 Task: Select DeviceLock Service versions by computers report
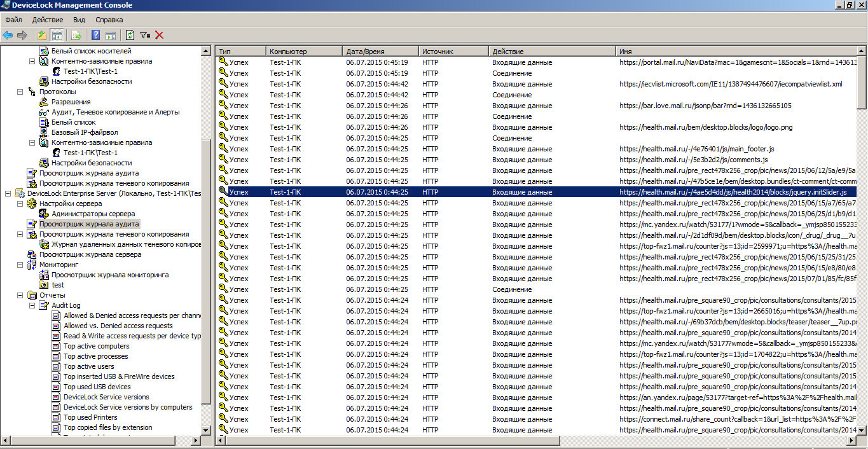[128, 407]
